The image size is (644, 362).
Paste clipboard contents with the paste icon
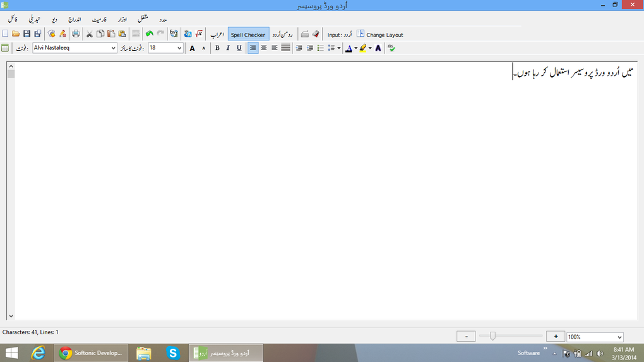click(111, 33)
